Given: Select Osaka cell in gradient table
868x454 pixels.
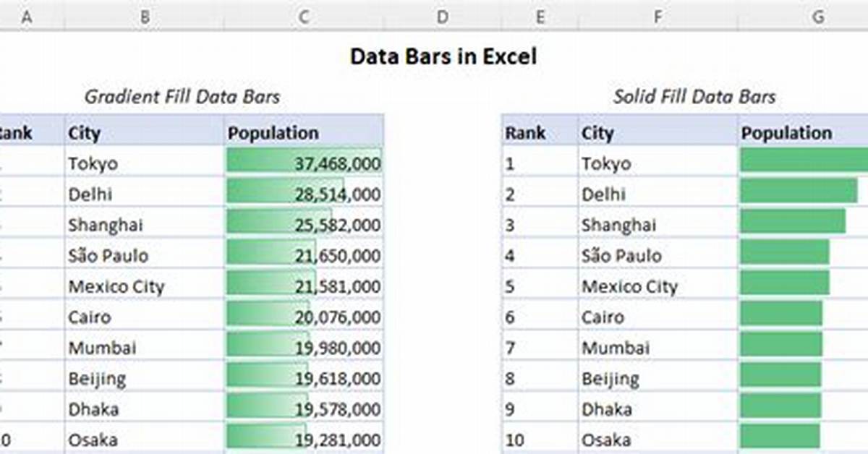Looking at the screenshot, I should pyautogui.click(x=145, y=439).
